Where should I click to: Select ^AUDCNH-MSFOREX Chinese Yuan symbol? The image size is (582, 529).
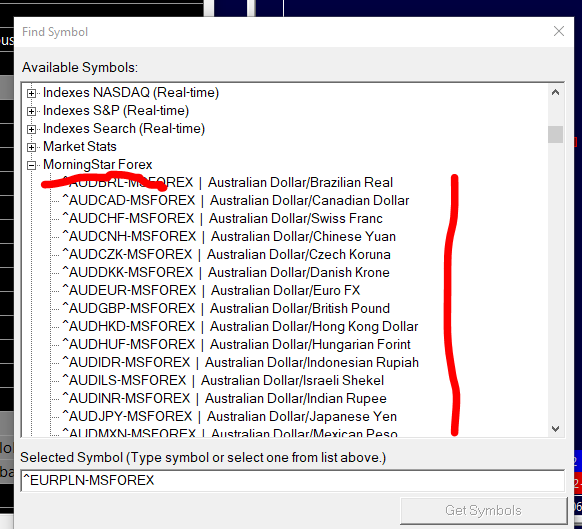229,236
